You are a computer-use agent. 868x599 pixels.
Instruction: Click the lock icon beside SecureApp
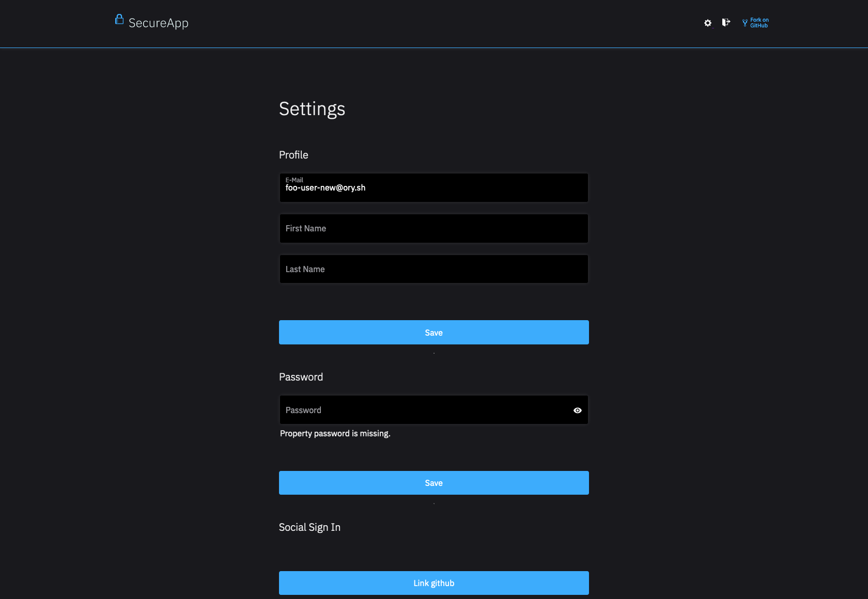pos(119,20)
